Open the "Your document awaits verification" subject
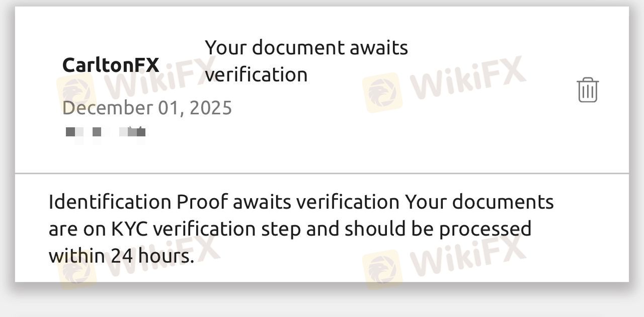This screenshot has width=644, height=317. tap(306, 61)
